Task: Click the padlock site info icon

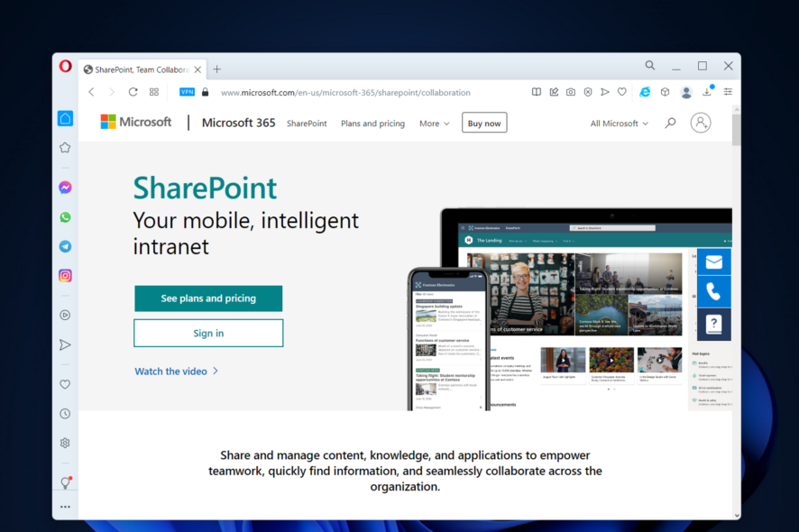Action: point(206,92)
